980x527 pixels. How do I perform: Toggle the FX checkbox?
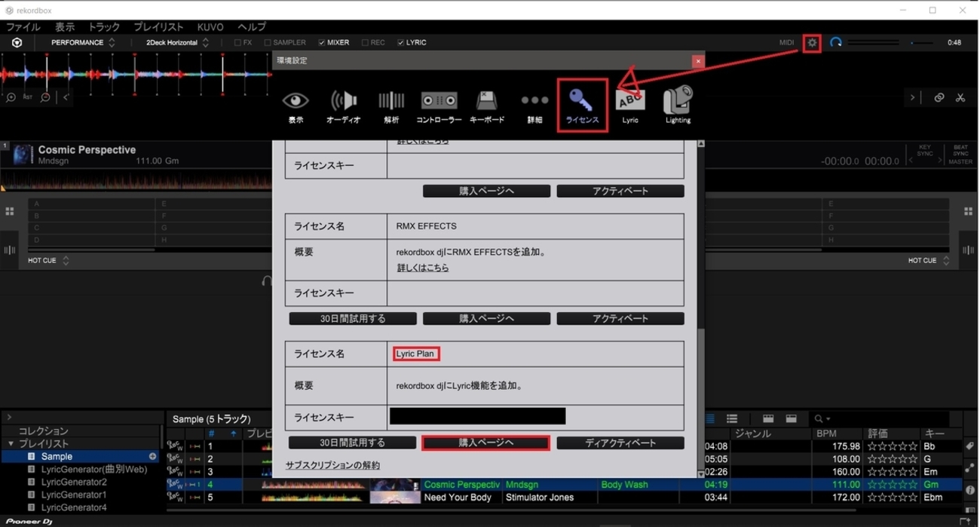(237, 43)
